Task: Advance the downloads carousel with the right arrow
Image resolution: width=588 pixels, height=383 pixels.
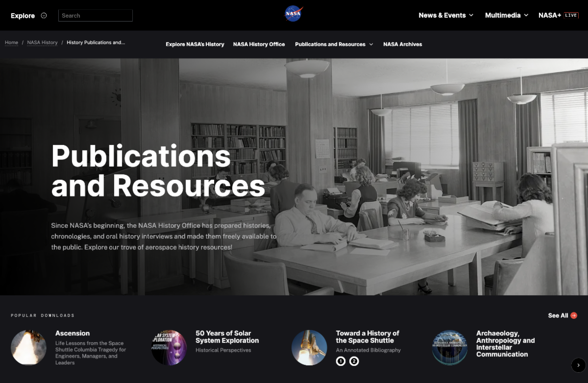Action: pos(577,365)
